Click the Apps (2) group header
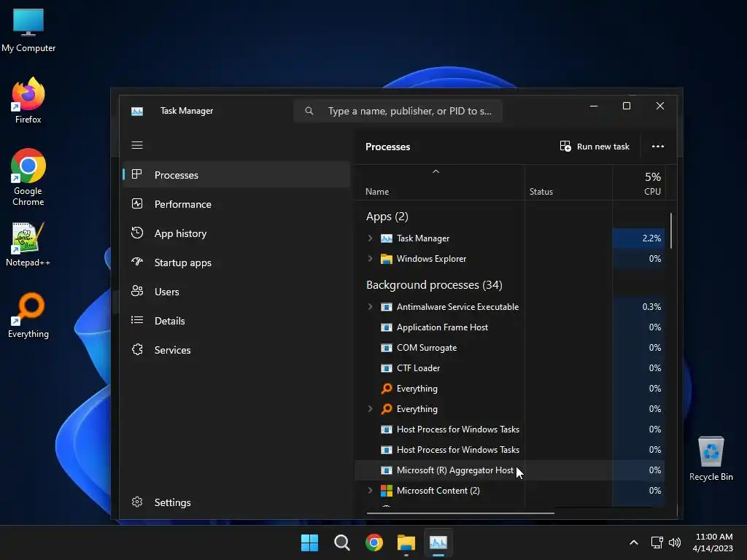This screenshot has height=560, width=747. point(387,217)
